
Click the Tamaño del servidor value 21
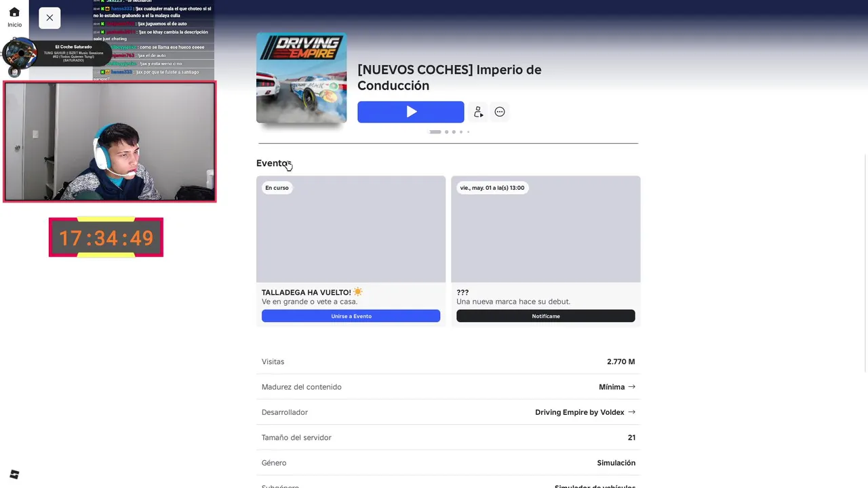tap(631, 438)
